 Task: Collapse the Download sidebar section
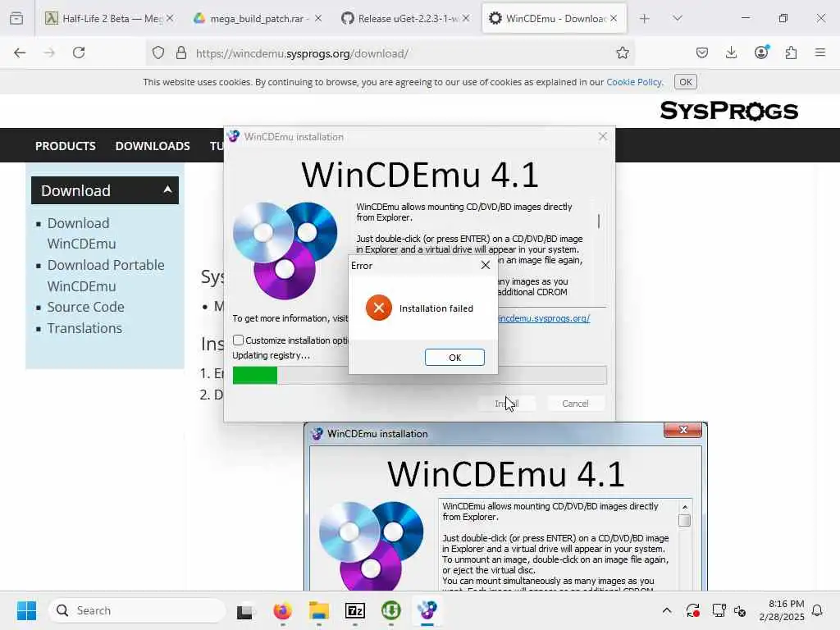pyautogui.click(x=105, y=190)
